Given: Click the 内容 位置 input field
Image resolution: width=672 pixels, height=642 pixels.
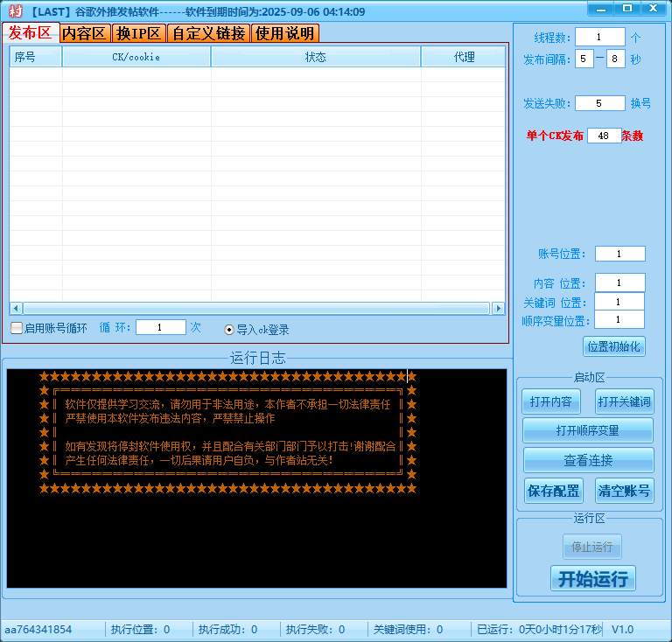Looking at the screenshot, I should (619, 283).
